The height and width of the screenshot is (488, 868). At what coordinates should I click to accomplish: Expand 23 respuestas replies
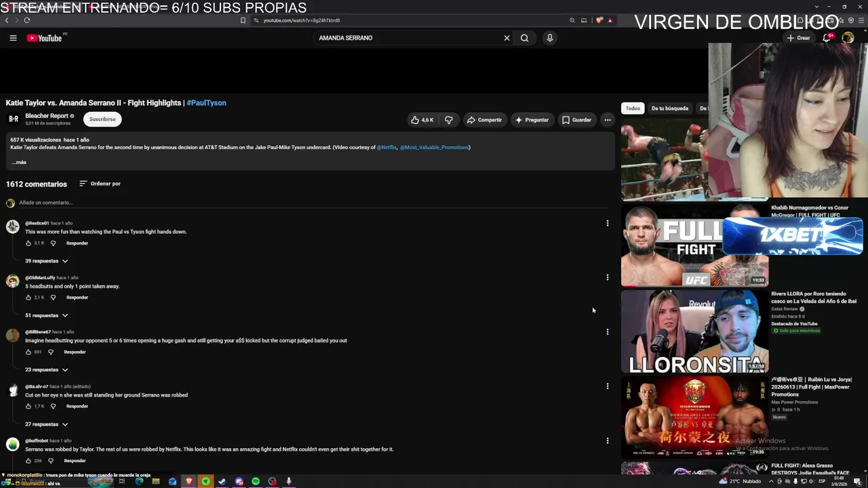coord(47,370)
